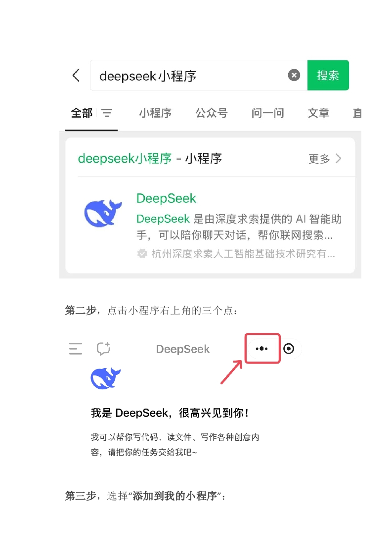The height and width of the screenshot is (555, 392).
Task: Switch to the 公众号 tab
Action: [212, 113]
